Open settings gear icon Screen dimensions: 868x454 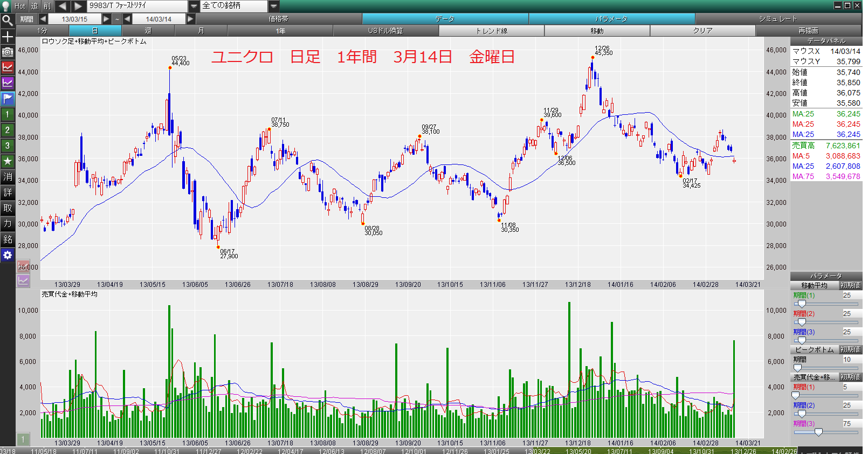(8, 255)
